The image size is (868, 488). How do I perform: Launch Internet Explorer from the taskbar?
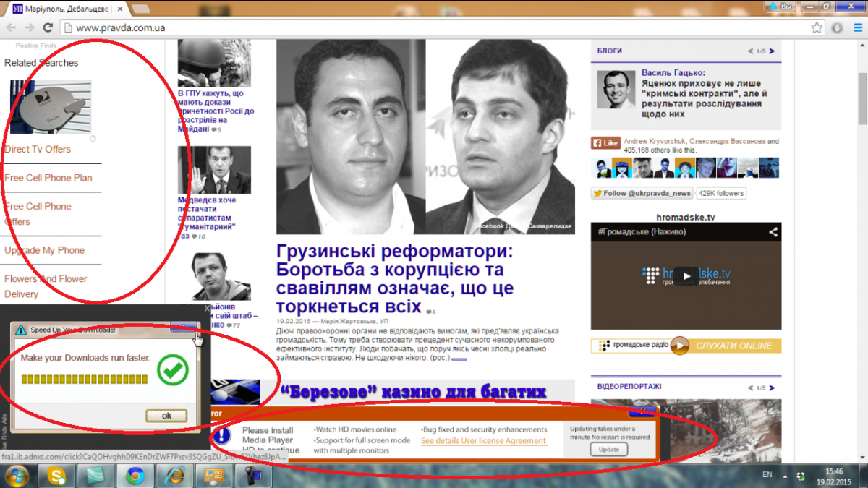click(174, 476)
